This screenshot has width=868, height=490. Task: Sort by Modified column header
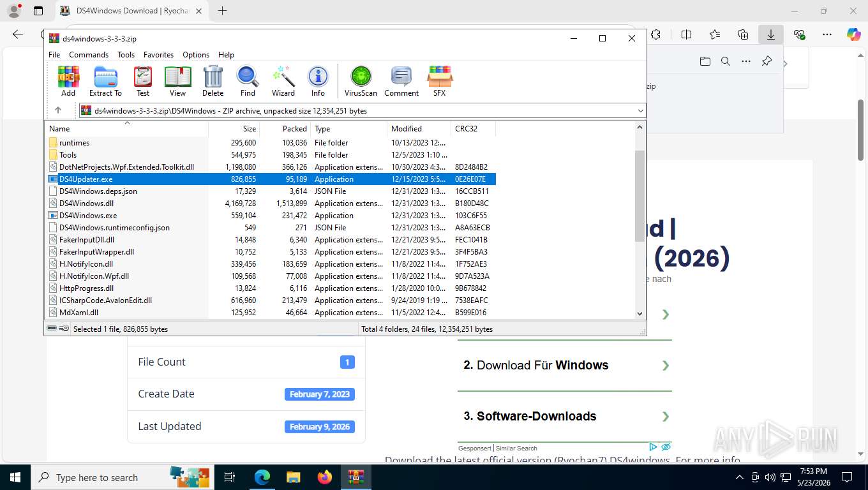click(419, 128)
